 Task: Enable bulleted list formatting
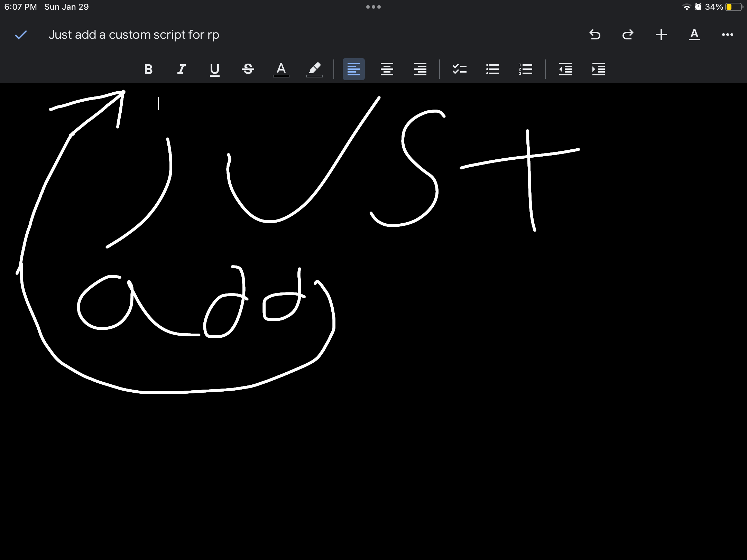[493, 69]
